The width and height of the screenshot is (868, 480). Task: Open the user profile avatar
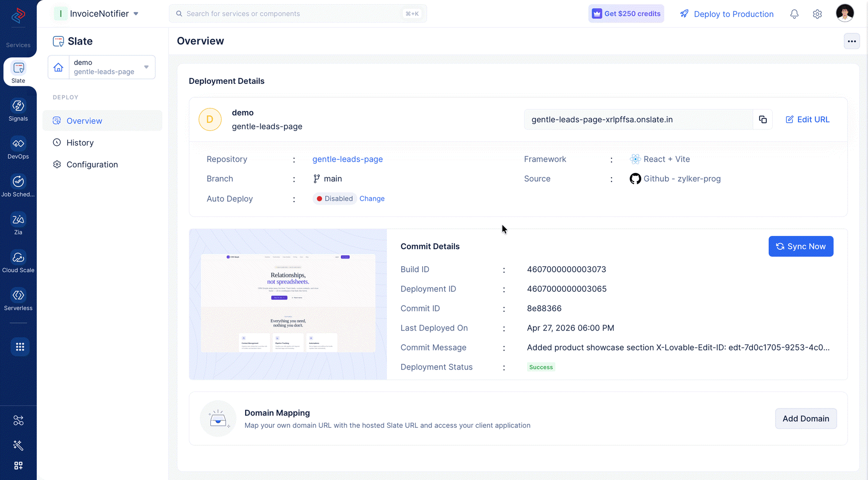click(845, 13)
